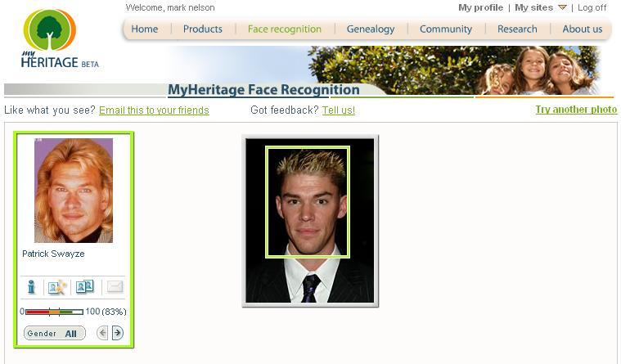The width and height of the screenshot is (621, 364).
Task: Click the photo collage icon in the match card
Action: (57, 287)
